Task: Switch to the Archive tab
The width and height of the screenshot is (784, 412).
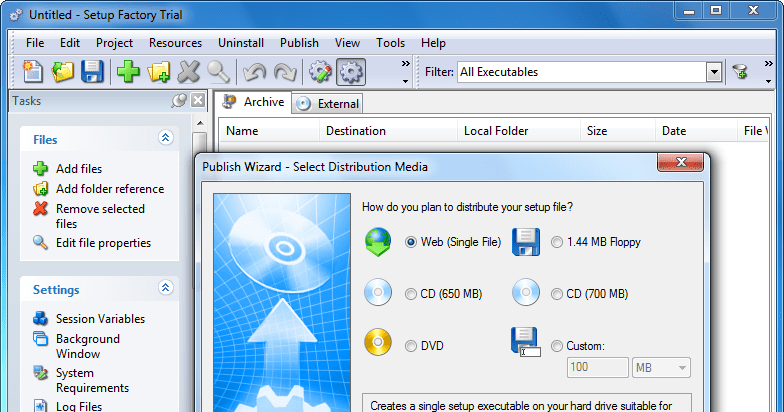Action: pyautogui.click(x=254, y=102)
